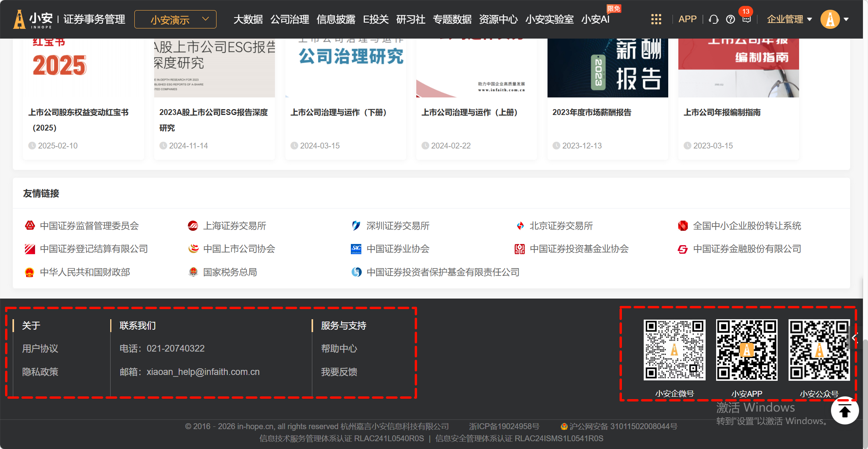The width and height of the screenshot is (868, 449).
Task: Click the headset customer service icon
Action: pyautogui.click(x=713, y=19)
